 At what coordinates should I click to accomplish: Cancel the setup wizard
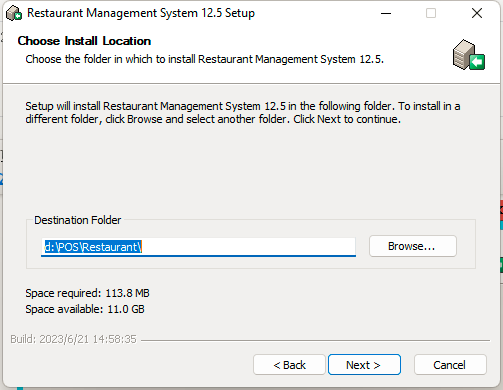pyautogui.click(x=450, y=365)
